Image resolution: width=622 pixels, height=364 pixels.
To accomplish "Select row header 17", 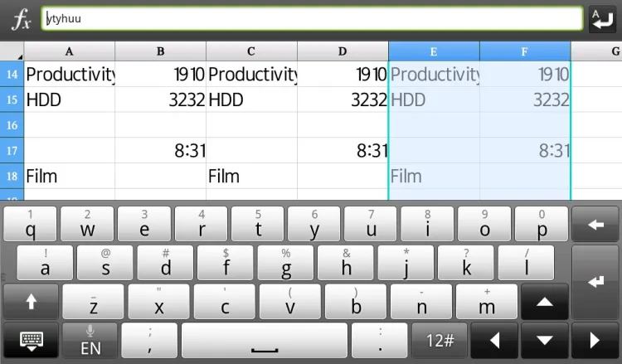I will tap(12, 151).
